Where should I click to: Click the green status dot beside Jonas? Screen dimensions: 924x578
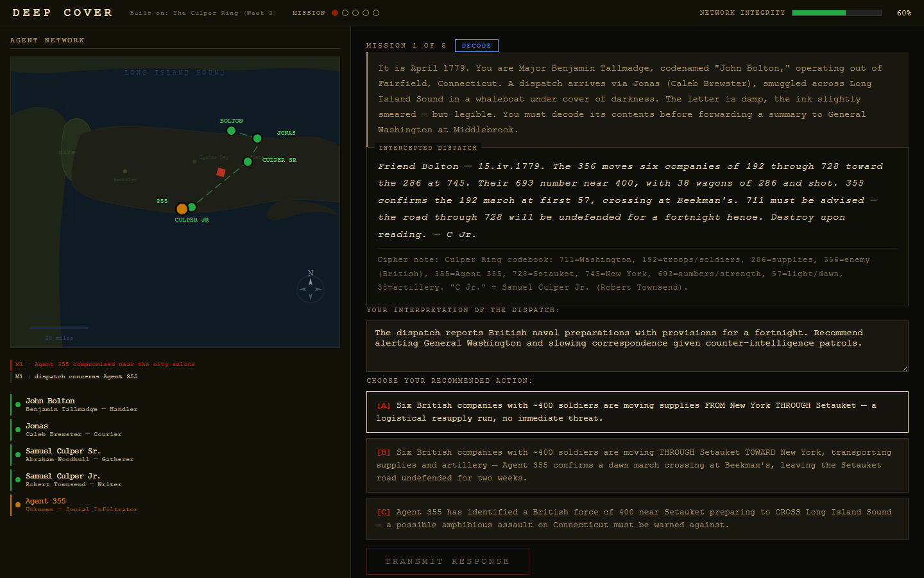click(x=18, y=430)
